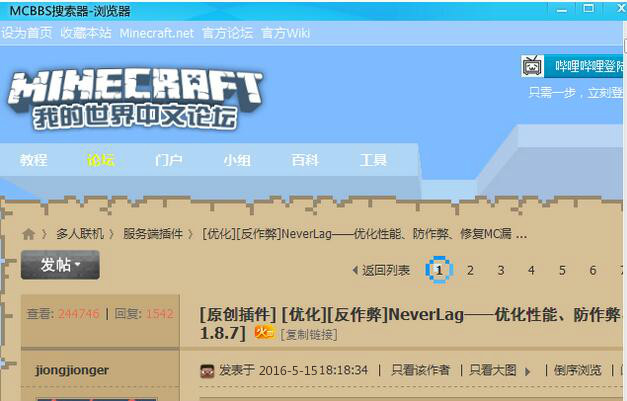This screenshot has width=627, height=401.
Task: Go to page 6 of thread
Action: pos(593,271)
